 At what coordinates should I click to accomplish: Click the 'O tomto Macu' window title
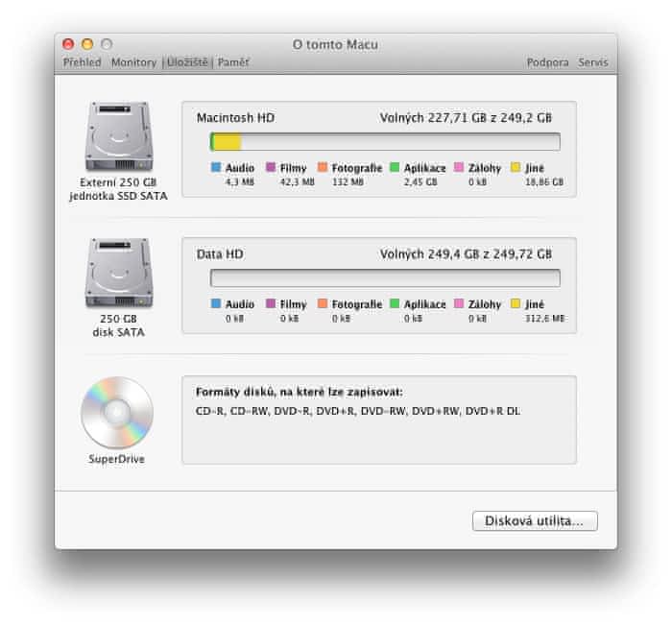tap(335, 44)
